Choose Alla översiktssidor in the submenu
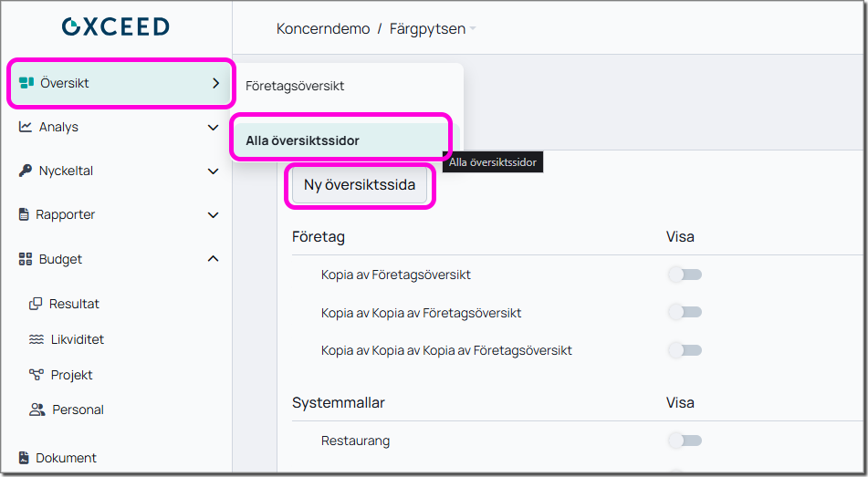This screenshot has width=868, height=477. pyautogui.click(x=302, y=140)
